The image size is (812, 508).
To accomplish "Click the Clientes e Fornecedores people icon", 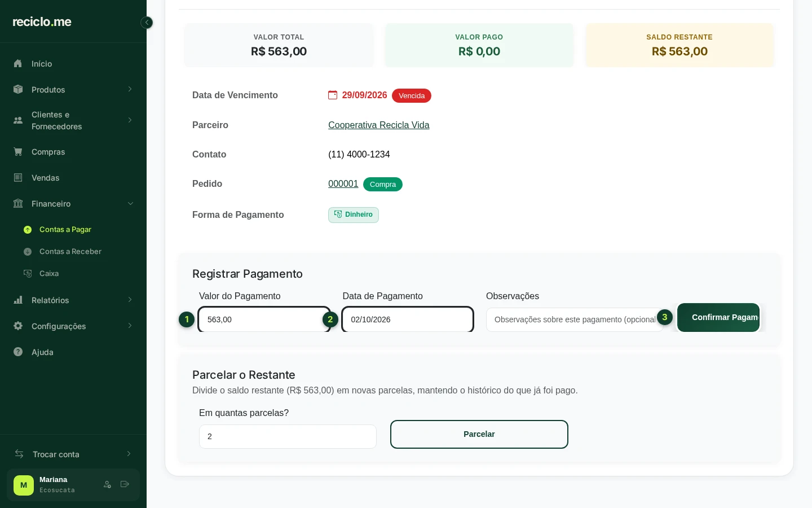I will [18, 120].
